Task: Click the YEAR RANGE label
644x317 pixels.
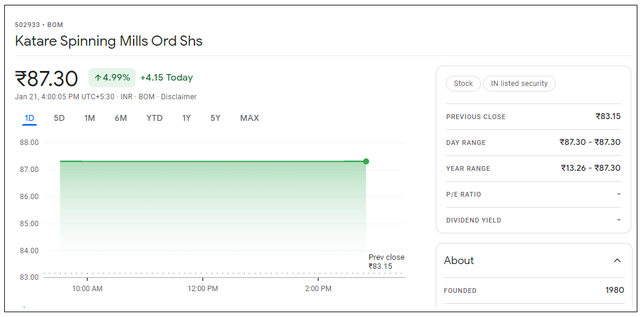Action: 468,169
